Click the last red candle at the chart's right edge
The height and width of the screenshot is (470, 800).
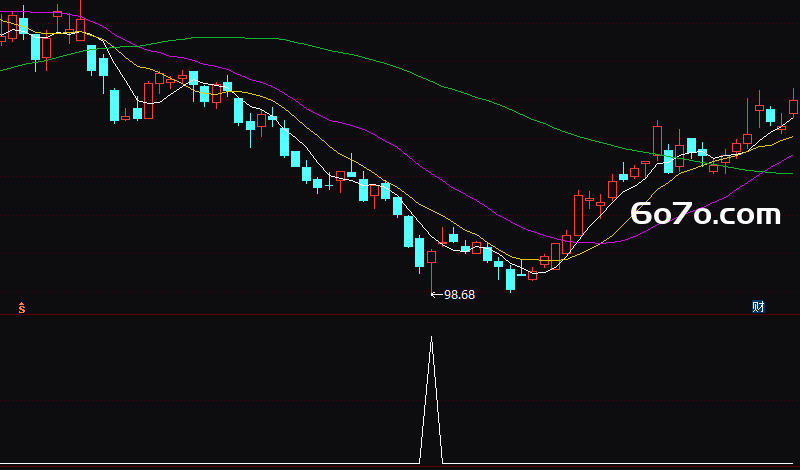[x=793, y=106]
